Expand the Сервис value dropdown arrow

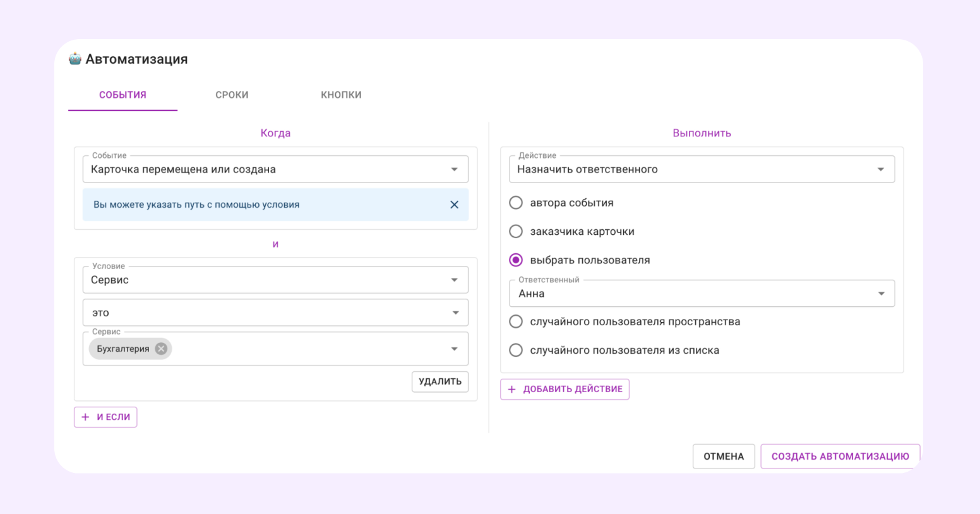(454, 349)
